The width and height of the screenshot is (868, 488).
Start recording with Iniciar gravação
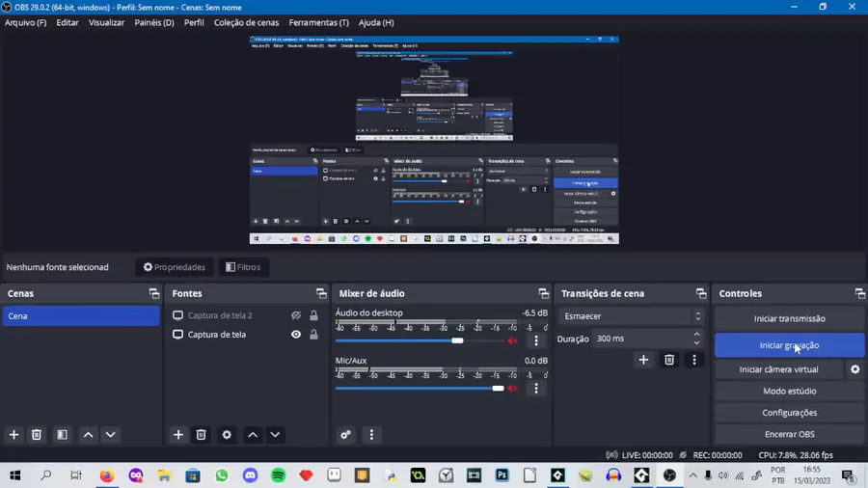pos(789,345)
